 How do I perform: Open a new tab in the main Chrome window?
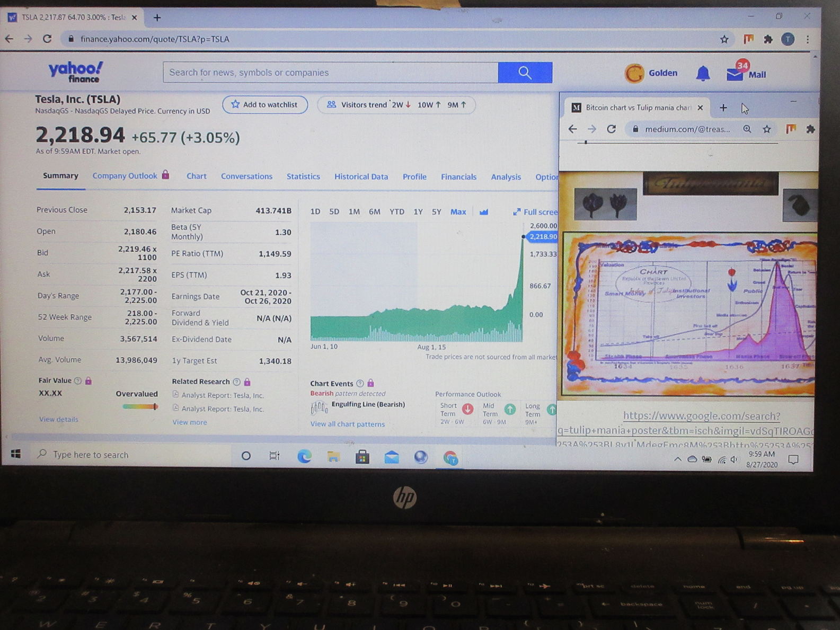pyautogui.click(x=157, y=17)
